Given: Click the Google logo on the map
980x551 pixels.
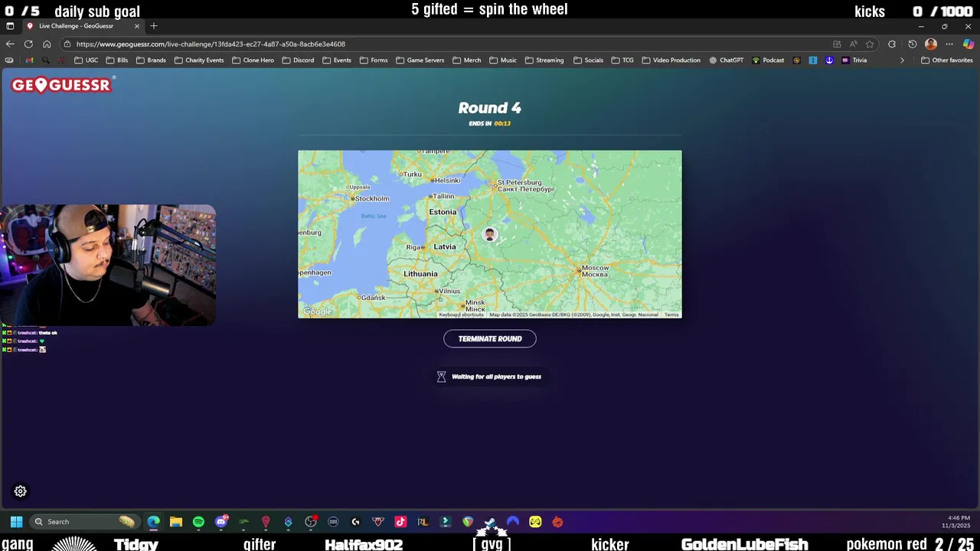Looking at the screenshot, I should coord(317,311).
